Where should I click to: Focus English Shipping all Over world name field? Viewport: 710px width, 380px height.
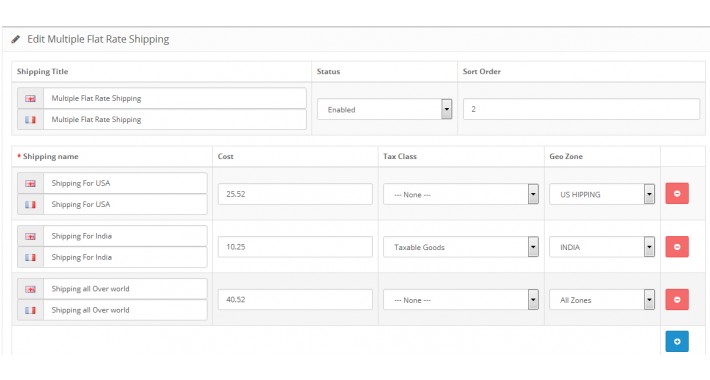pyautogui.click(x=125, y=289)
